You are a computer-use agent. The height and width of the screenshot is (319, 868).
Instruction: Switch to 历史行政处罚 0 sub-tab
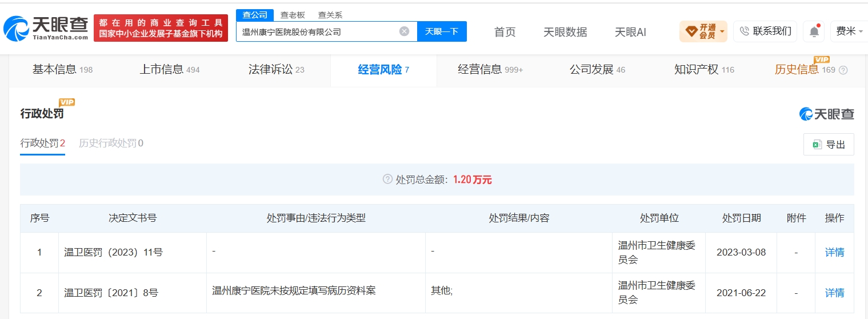[111, 143]
